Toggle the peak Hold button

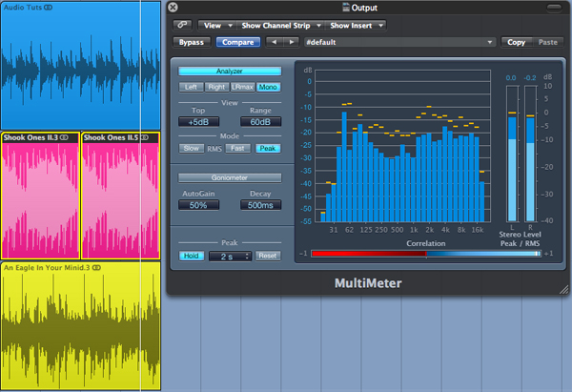tap(192, 256)
